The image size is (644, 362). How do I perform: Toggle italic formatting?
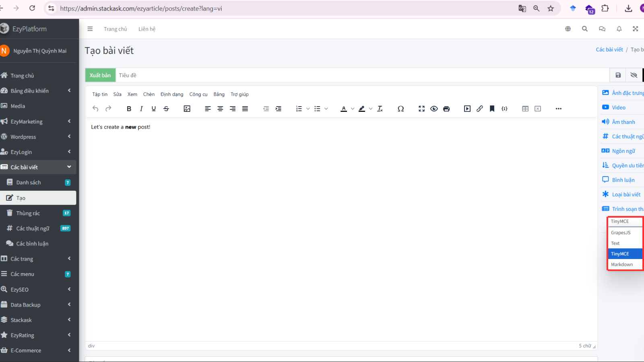pos(141,109)
